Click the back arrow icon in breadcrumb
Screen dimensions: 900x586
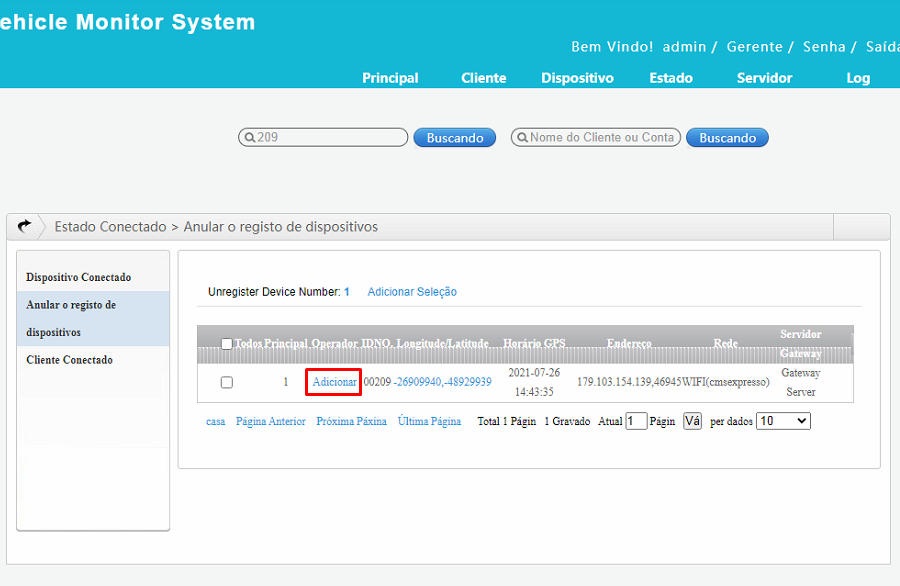click(24, 227)
